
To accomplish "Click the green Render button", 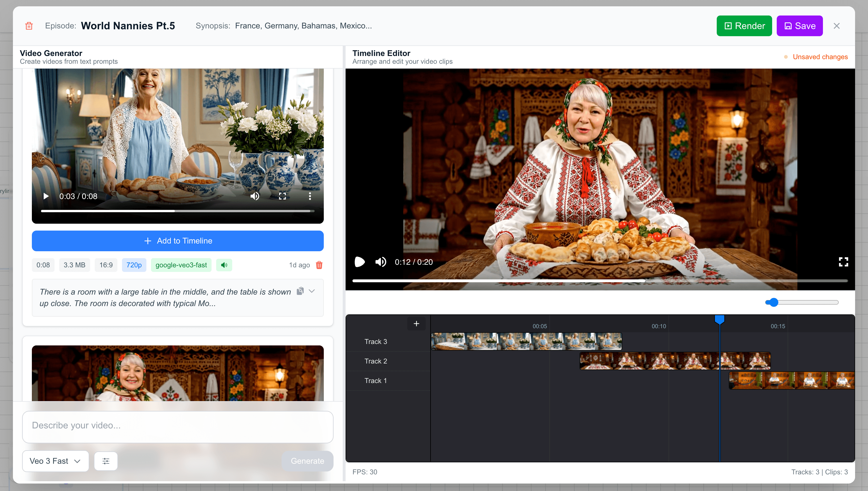I will click(744, 26).
